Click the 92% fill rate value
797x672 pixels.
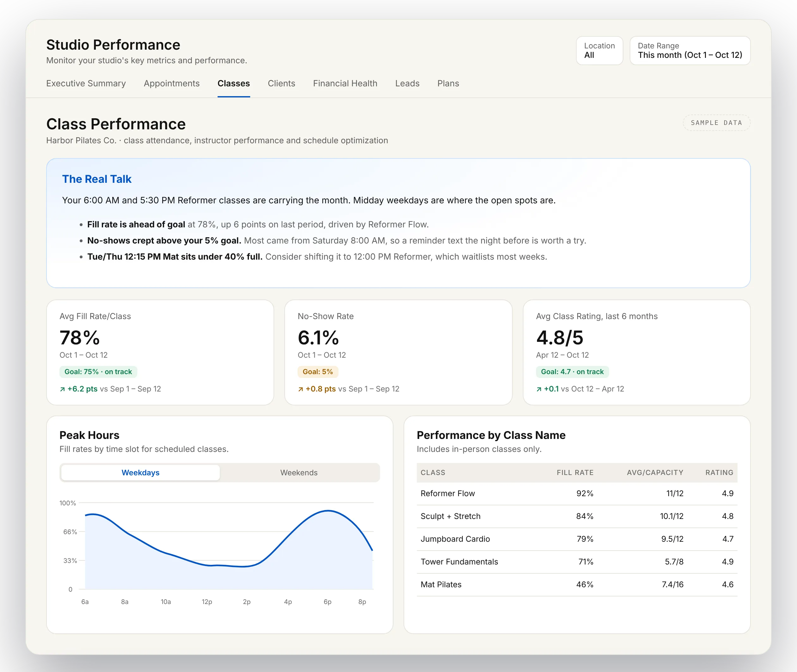click(584, 493)
